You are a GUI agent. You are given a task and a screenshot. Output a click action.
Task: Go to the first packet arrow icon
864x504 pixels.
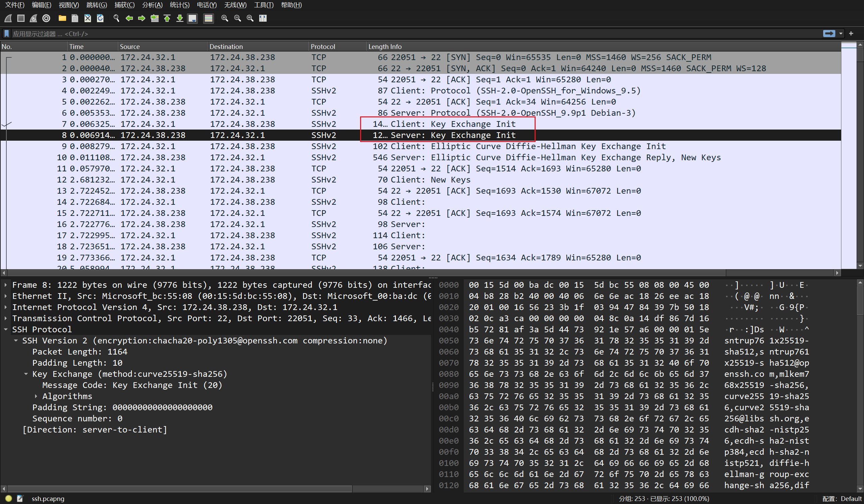tap(167, 18)
